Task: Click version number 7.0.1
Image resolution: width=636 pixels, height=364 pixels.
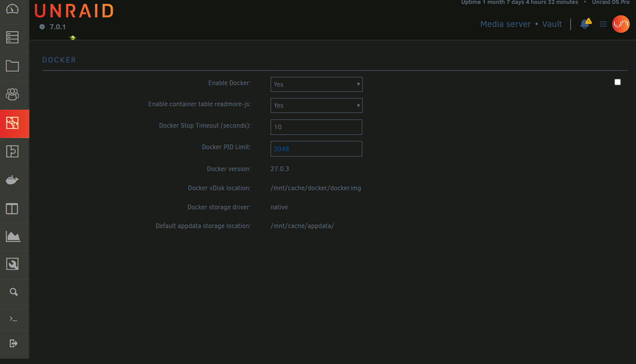Action: [58, 27]
